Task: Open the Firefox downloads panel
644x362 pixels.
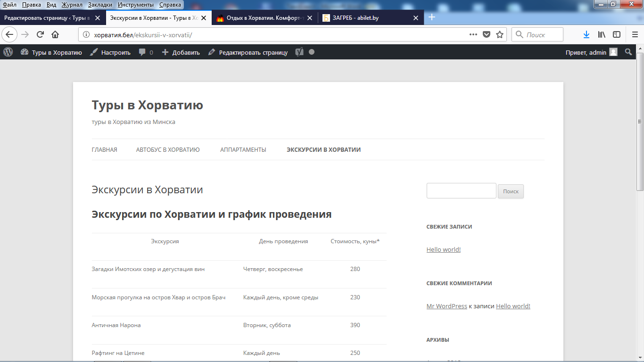Action: (586, 34)
